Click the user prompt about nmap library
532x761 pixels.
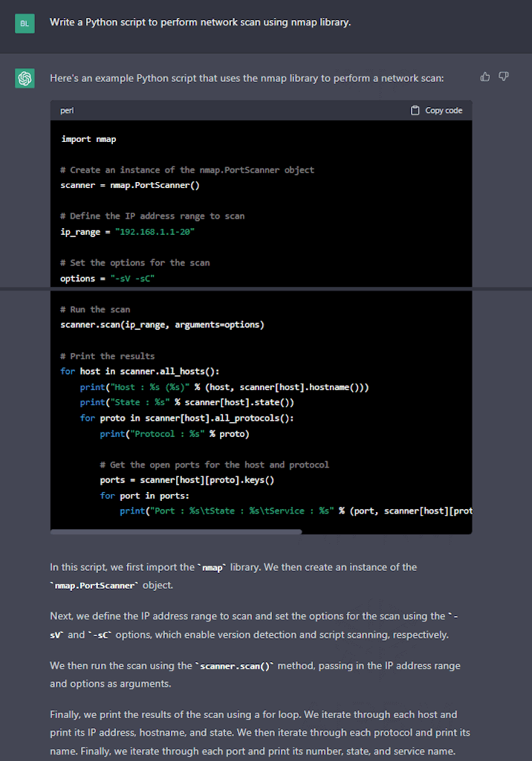(200, 22)
